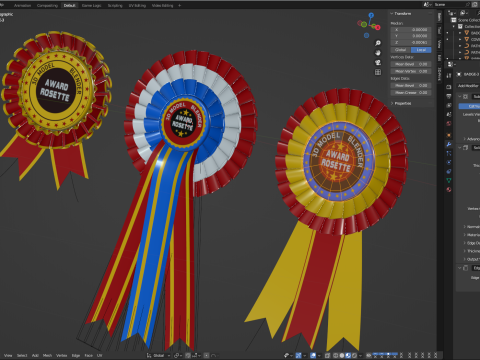Click the Median X value field

coord(411,30)
